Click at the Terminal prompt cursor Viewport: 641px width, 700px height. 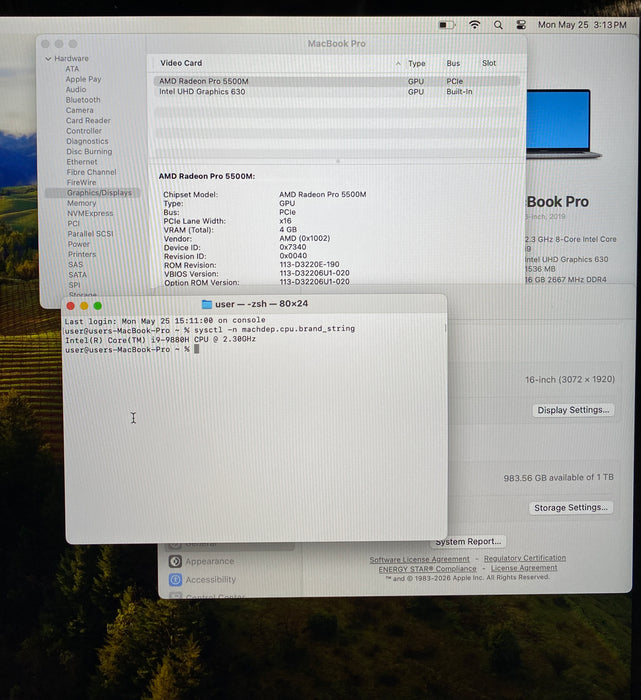coord(197,349)
